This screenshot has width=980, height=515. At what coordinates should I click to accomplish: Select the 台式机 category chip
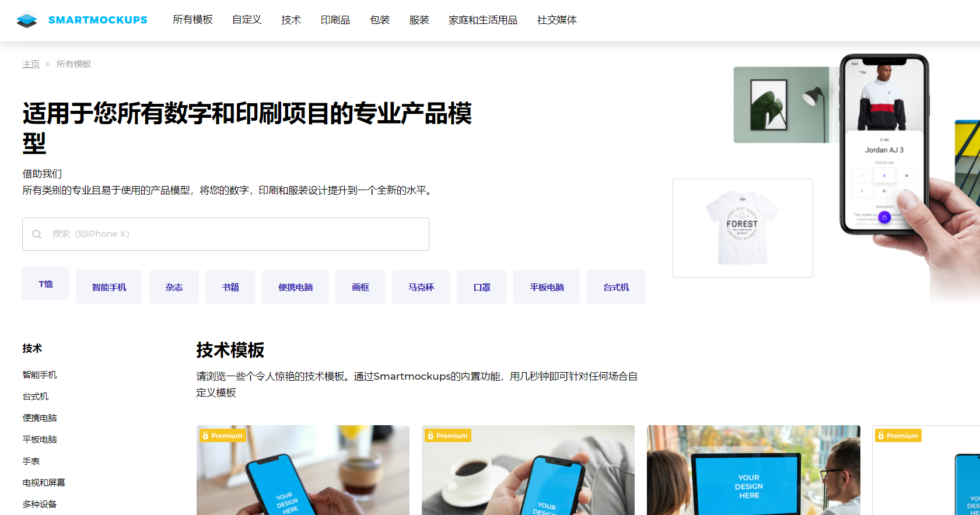point(616,287)
